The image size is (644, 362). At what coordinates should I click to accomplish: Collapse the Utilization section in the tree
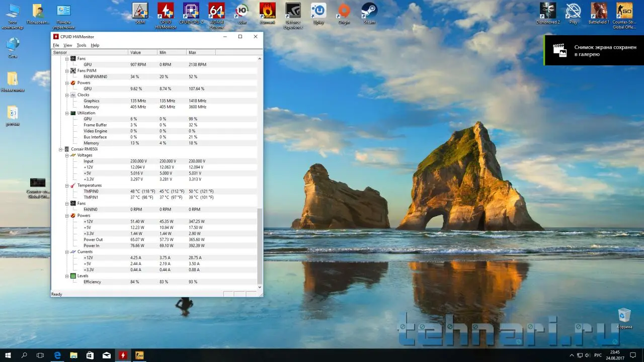pos(67,113)
